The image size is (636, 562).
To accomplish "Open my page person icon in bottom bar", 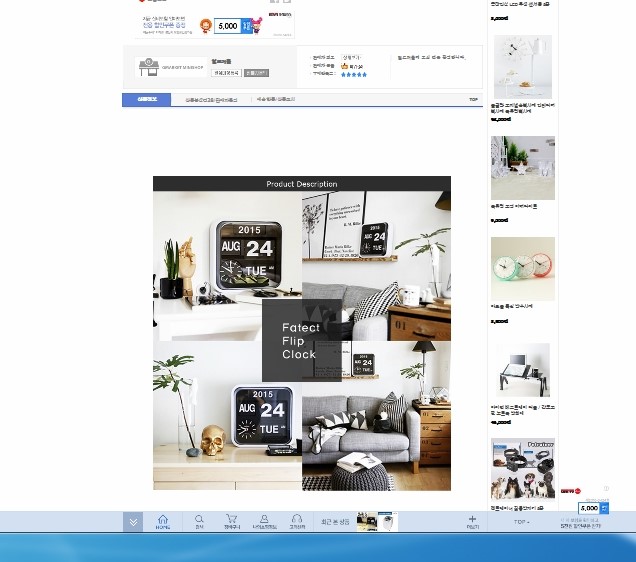I will [264, 522].
